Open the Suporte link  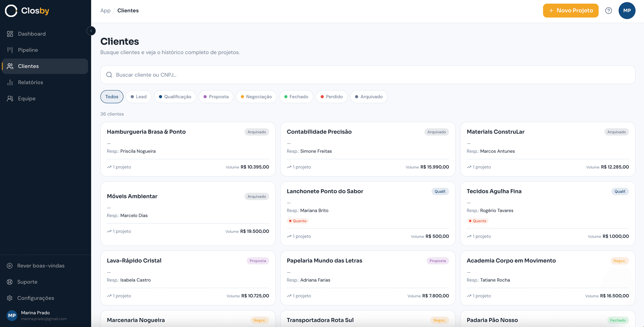(x=45, y=282)
